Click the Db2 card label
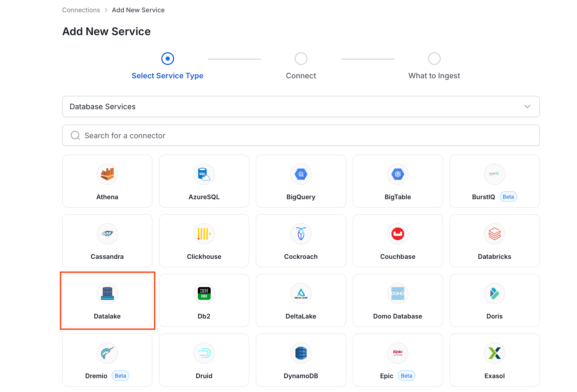The width and height of the screenshot is (577, 392). 204,316
